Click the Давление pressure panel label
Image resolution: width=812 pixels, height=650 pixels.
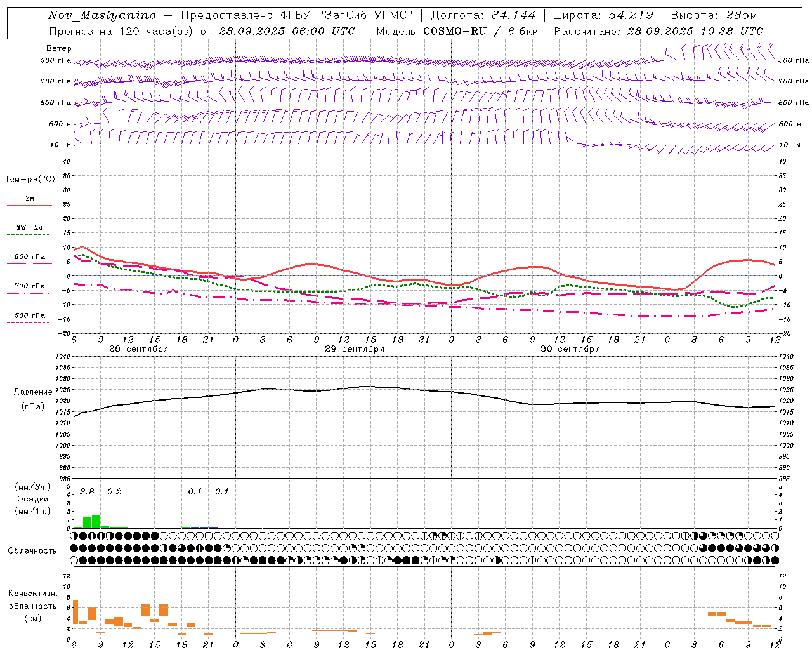[33, 392]
